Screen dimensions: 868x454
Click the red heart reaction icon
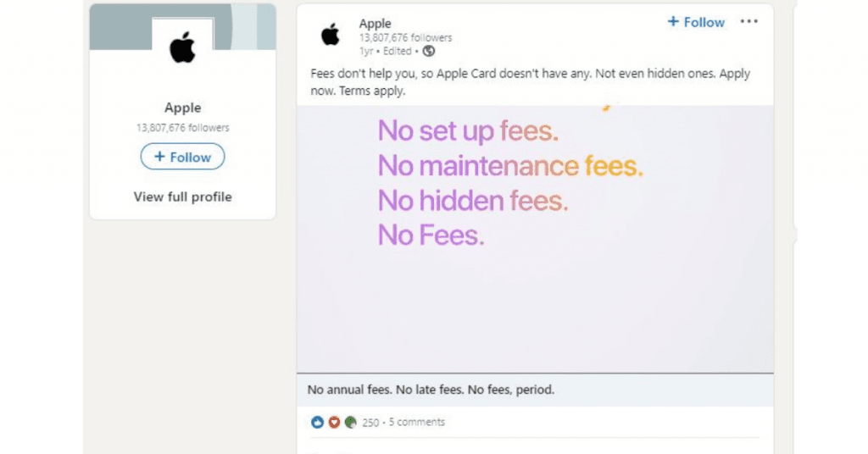click(x=334, y=423)
